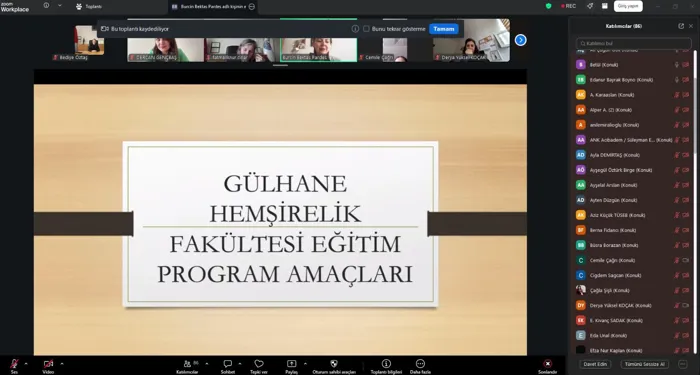This screenshot has width=700, height=375.
Task: Click A. Karaaslan's muted microphone icon
Action: [676, 95]
